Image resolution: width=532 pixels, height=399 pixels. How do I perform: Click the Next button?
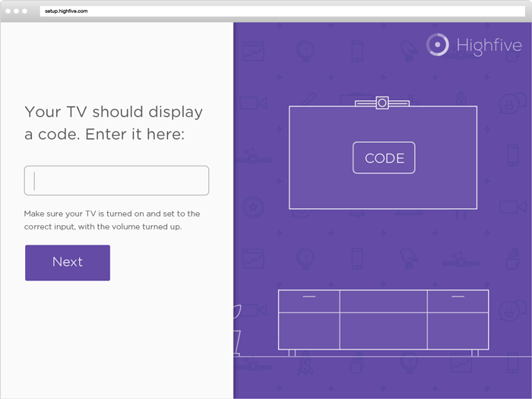click(68, 263)
